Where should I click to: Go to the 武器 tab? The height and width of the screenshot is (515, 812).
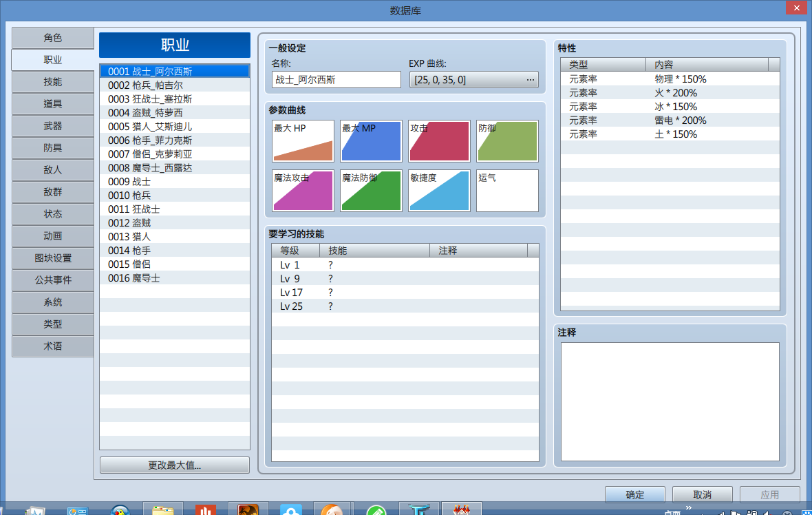coord(53,126)
